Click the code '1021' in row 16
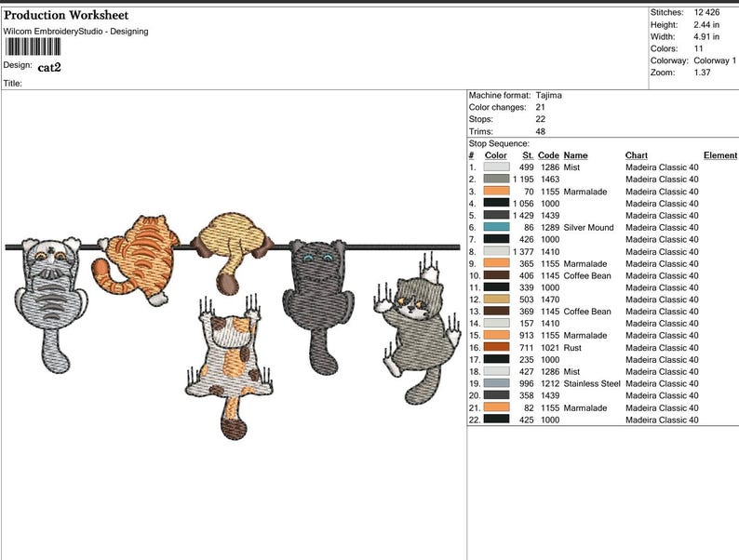The height and width of the screenshot is (560, 739). [549, 348]
